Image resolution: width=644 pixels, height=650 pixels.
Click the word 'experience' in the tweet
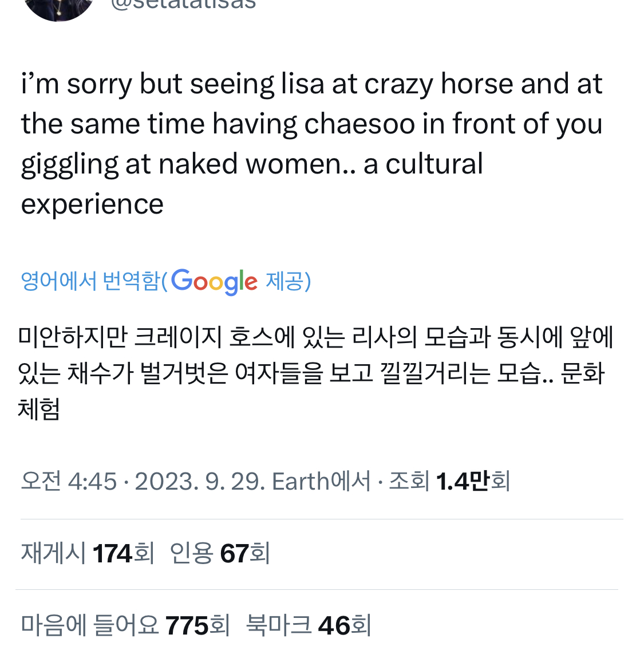(92, 204)
